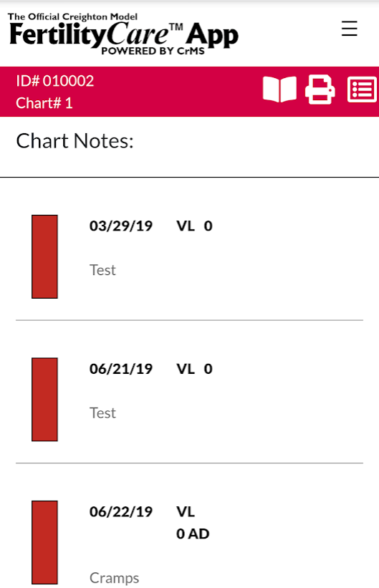Select the red stamp for 06/22/19
The width and height of the screenshot is (379, 588).
tap(44, 542)
